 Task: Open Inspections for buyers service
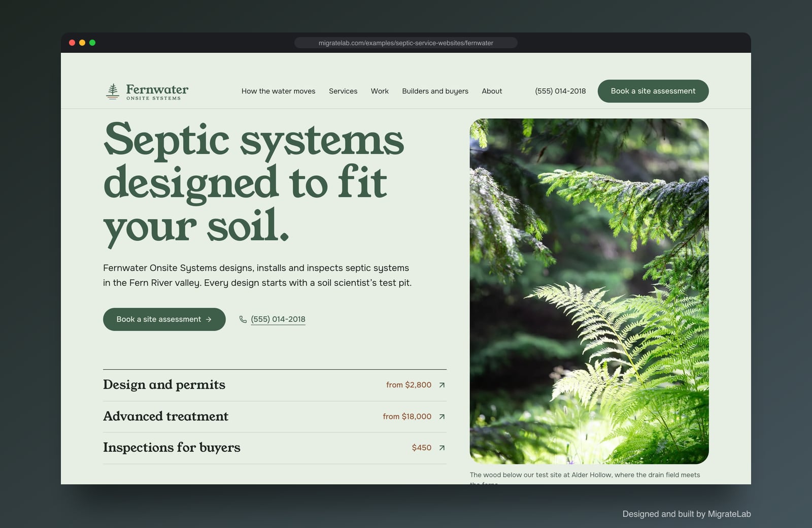275,448
